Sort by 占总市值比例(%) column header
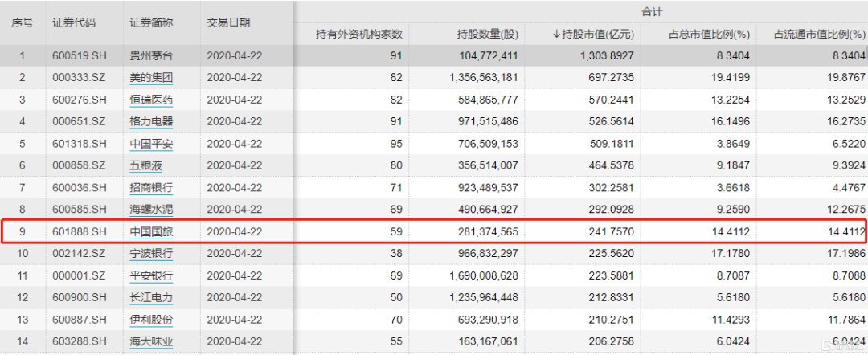 [x=709, y=35]
